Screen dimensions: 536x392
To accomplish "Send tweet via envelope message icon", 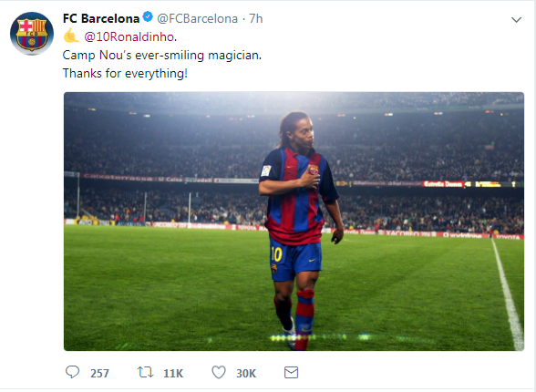I will point(292,372).
